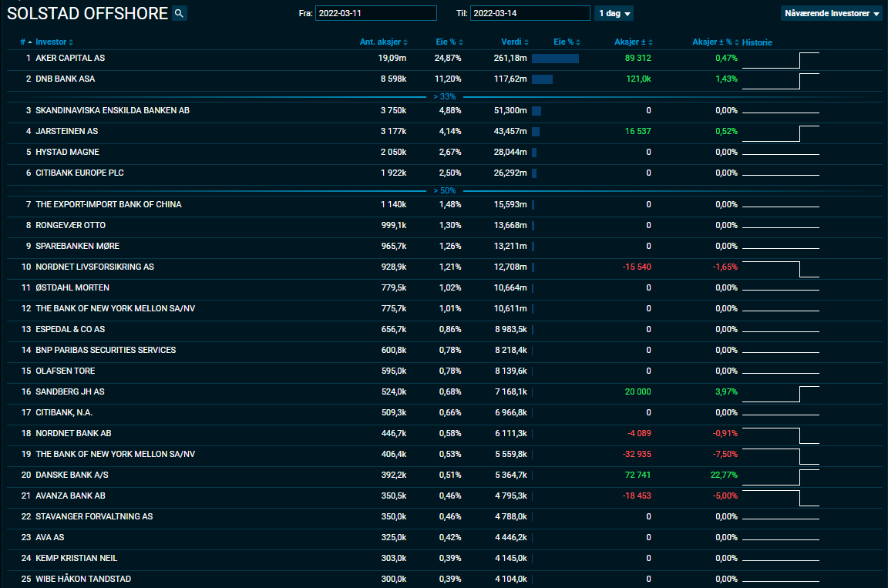Open investor JARSTEINEN AS
This screenshot has height=588, width=888.
point(67,131)
